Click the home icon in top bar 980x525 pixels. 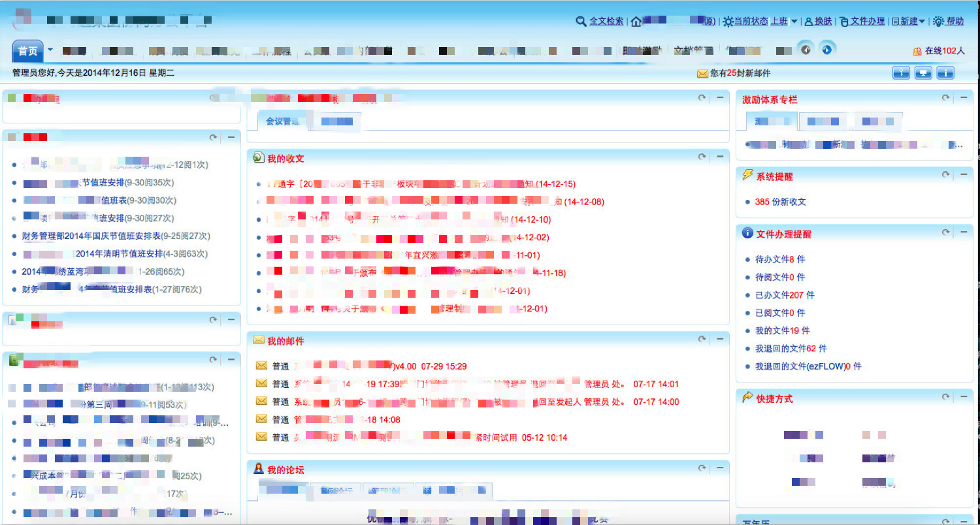636,22
